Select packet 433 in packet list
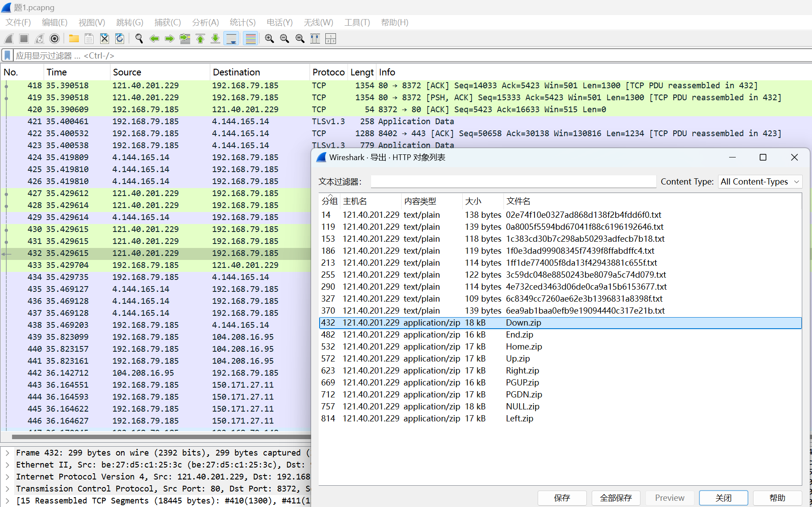This screenshot has height=507, width=812. click(x=156, y=265)
